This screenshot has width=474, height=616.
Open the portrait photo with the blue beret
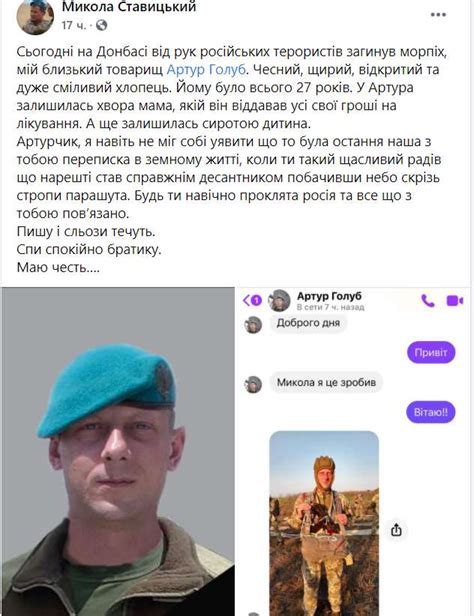click(x=118, y=451)
